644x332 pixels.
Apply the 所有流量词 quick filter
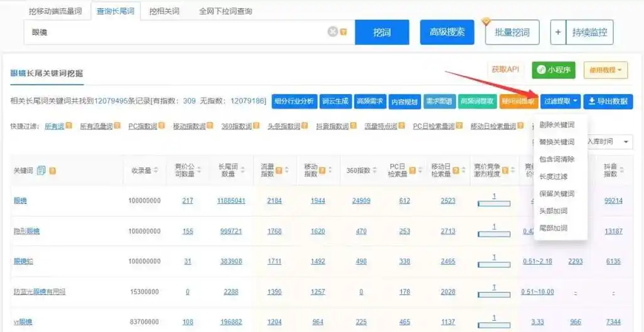[x=97, y=126]
